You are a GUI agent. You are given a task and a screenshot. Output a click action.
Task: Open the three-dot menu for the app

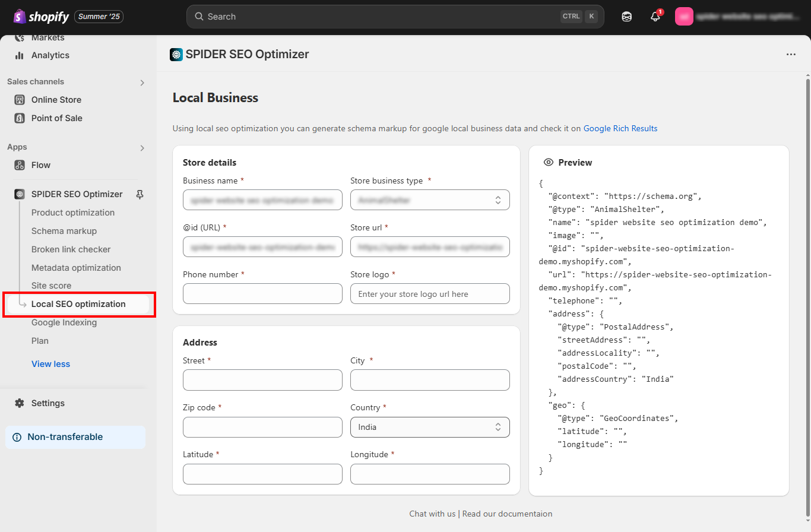coord(791,54)
